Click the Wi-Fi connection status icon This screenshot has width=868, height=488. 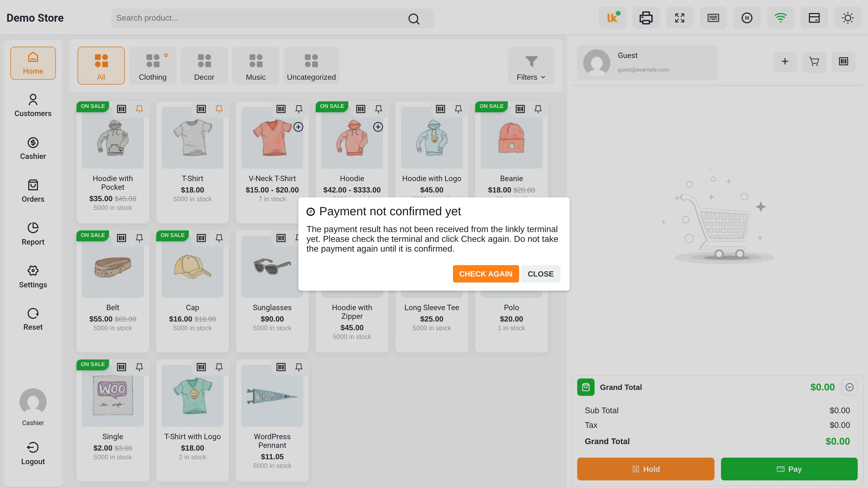click(x=781, y=18)
